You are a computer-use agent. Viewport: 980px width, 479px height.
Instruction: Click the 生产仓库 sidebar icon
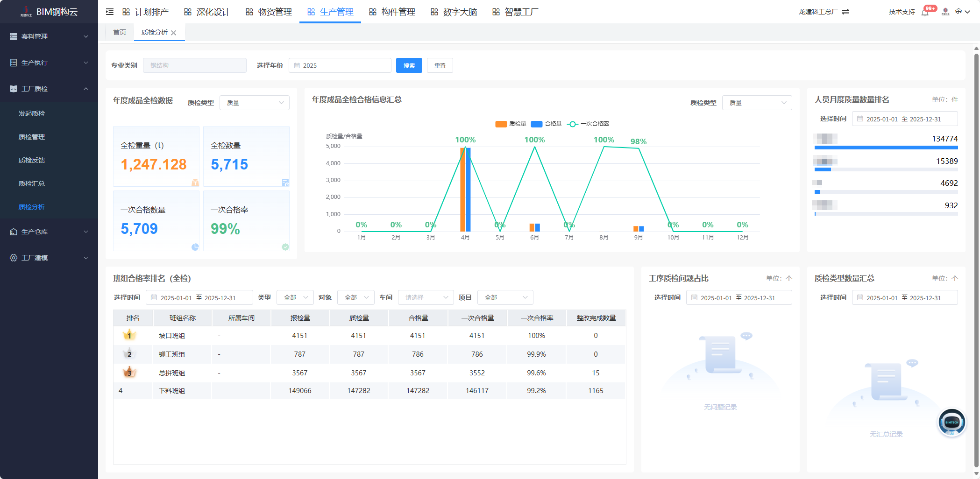[14, 232]
